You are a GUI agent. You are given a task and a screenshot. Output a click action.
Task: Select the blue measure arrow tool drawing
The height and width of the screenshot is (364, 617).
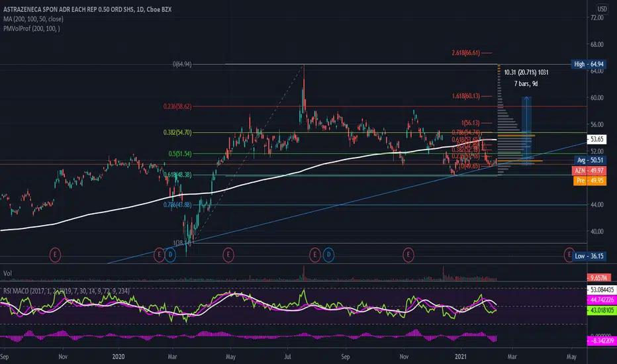click(x=526, y=130)
